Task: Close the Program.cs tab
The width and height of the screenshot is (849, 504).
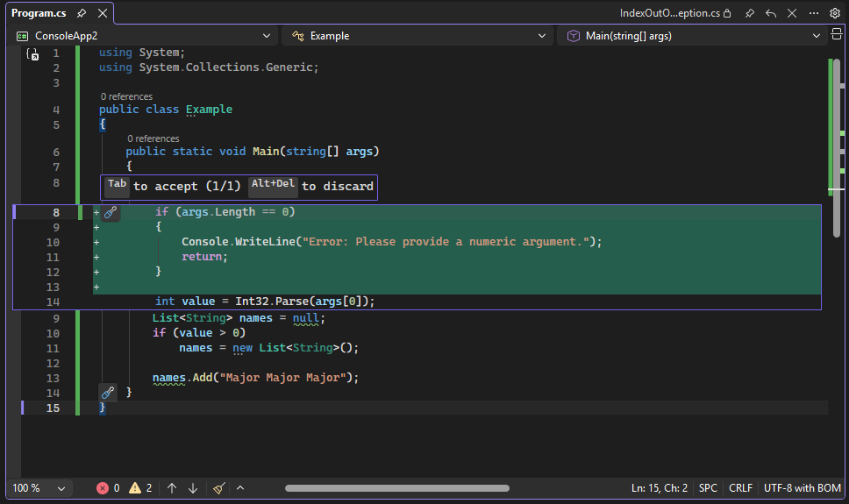Action: coord(103,14)
